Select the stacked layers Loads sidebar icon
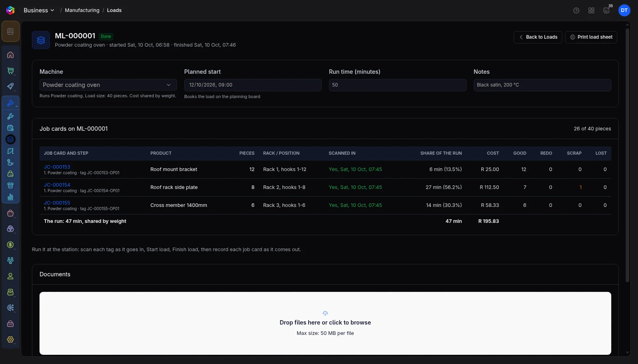Viewport: 638px width, 364px height. pyautogui.click(x=10, y=140)
